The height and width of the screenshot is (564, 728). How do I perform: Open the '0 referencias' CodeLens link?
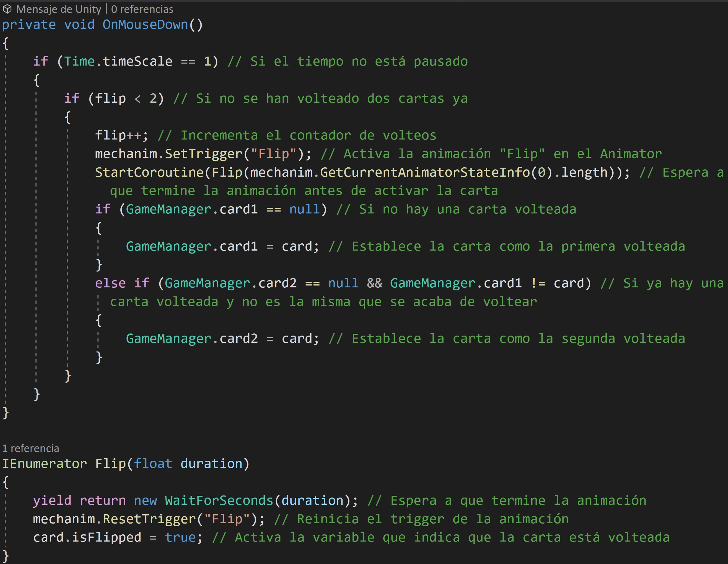coord(142,9)
